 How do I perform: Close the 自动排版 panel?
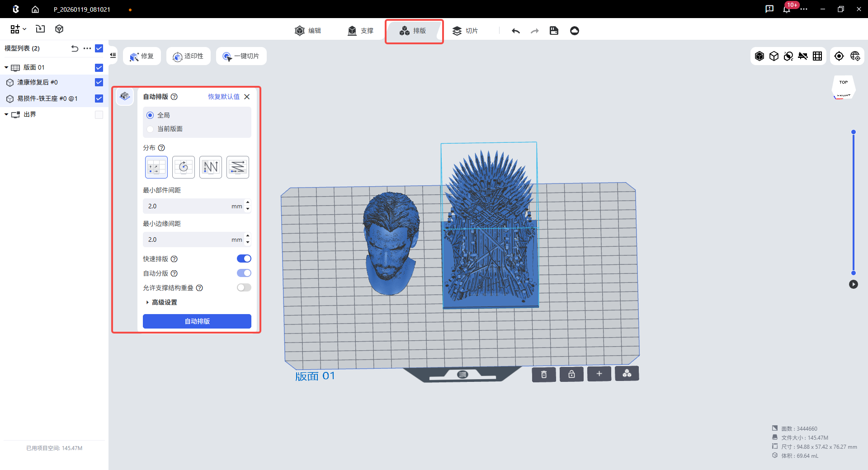click(x=247, y=97)
